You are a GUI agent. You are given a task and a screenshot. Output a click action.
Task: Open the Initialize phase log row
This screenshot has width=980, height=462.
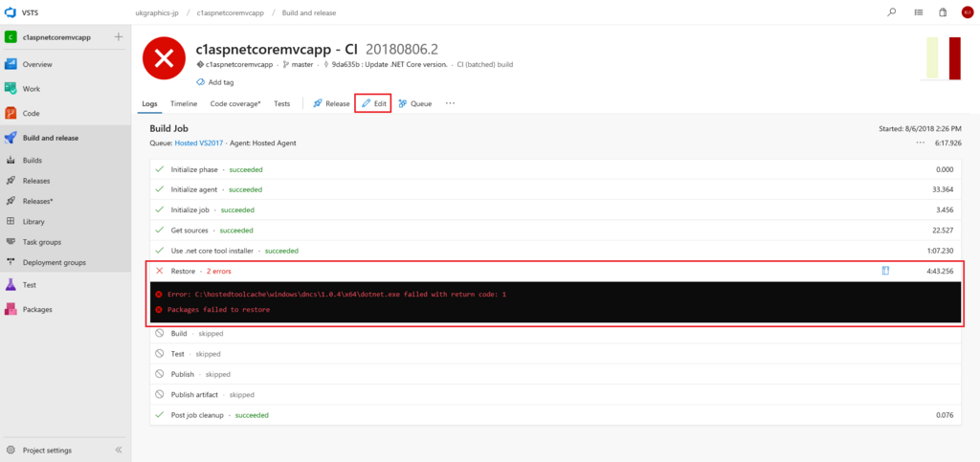(555, 169)
